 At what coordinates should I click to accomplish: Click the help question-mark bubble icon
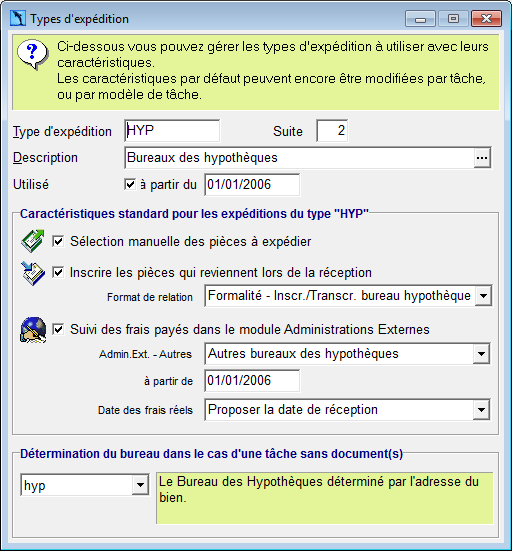[x=33, y=54]
